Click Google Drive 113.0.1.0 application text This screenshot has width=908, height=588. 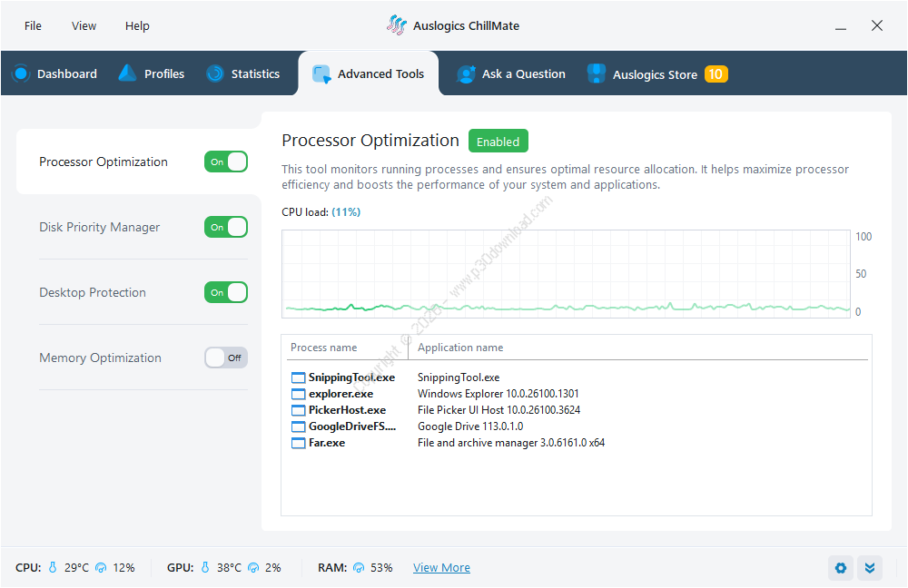[x=470, y=426]
